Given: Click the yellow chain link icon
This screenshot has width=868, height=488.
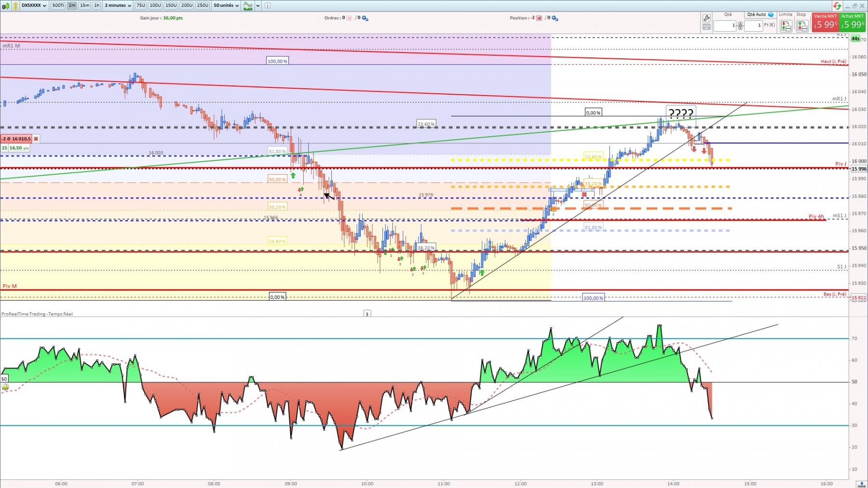Looking at the screenshot, I should tap(15, 6).
